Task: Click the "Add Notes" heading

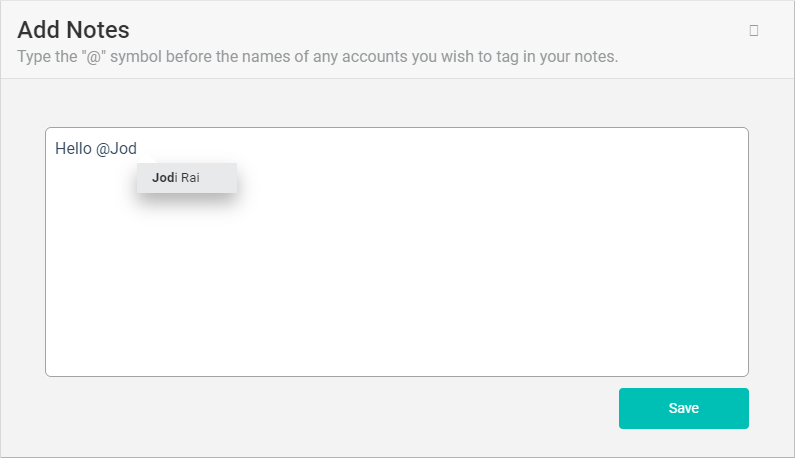Action: click(x=73, y=30)
